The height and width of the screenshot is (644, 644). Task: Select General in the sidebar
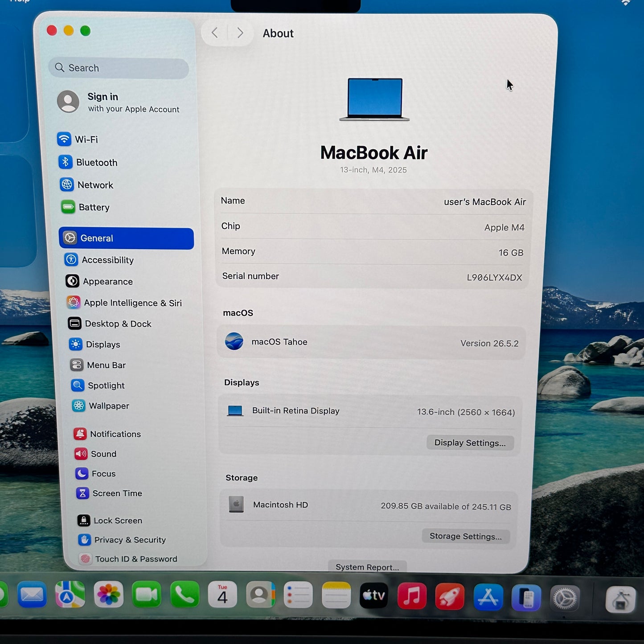point(126,238)
